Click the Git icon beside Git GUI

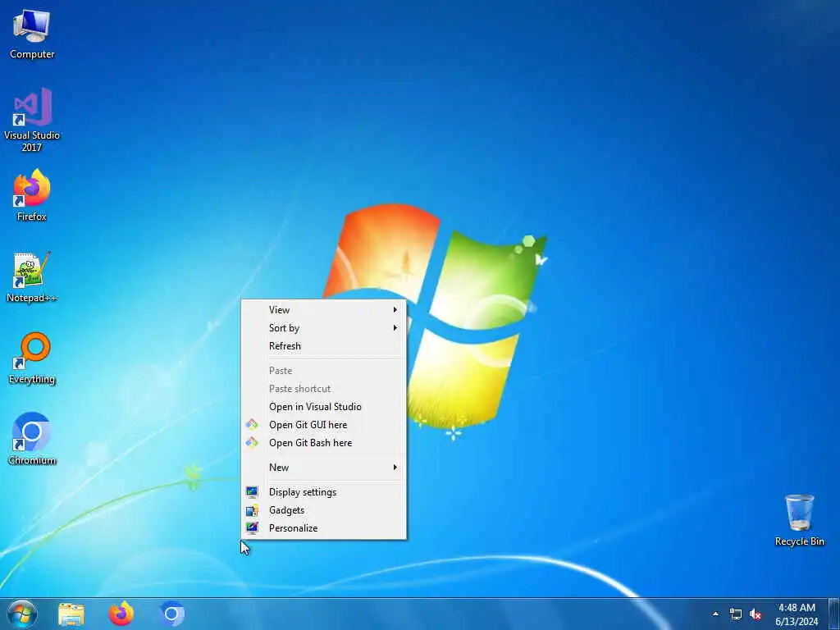[x=252, y=425]
